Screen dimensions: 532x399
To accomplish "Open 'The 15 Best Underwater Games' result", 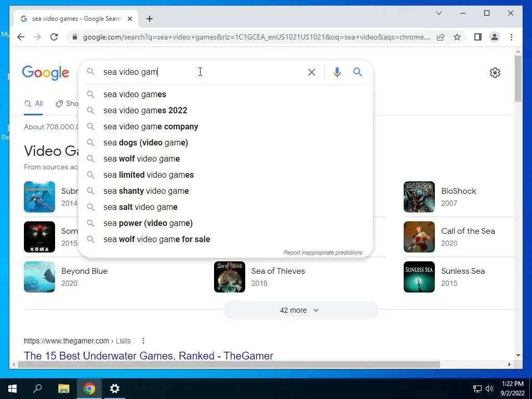I will coord(148,355).
